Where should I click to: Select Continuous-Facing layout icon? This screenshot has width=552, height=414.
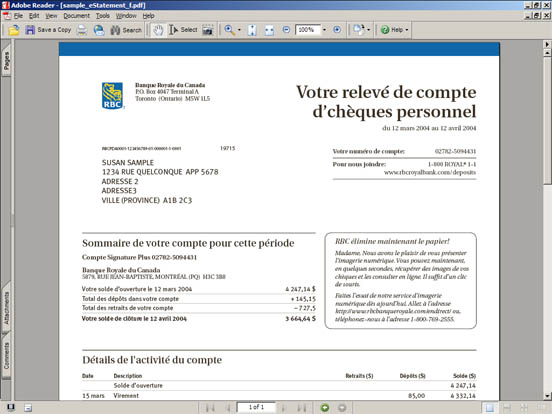(x=524, y=408)
